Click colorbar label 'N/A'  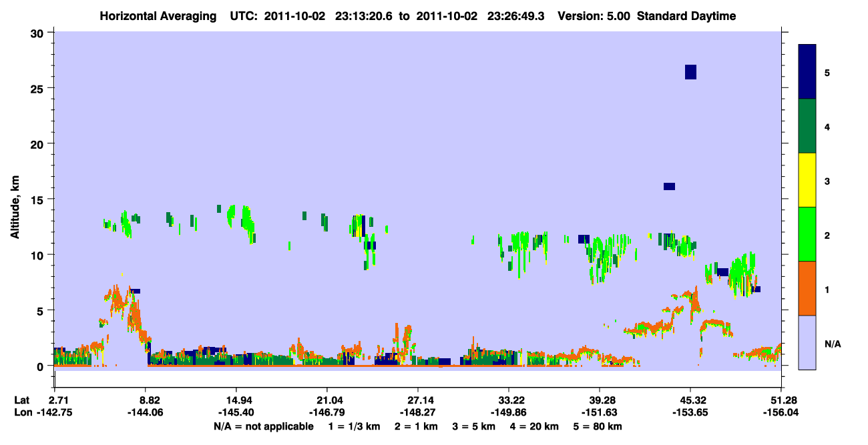click(832, 344)
